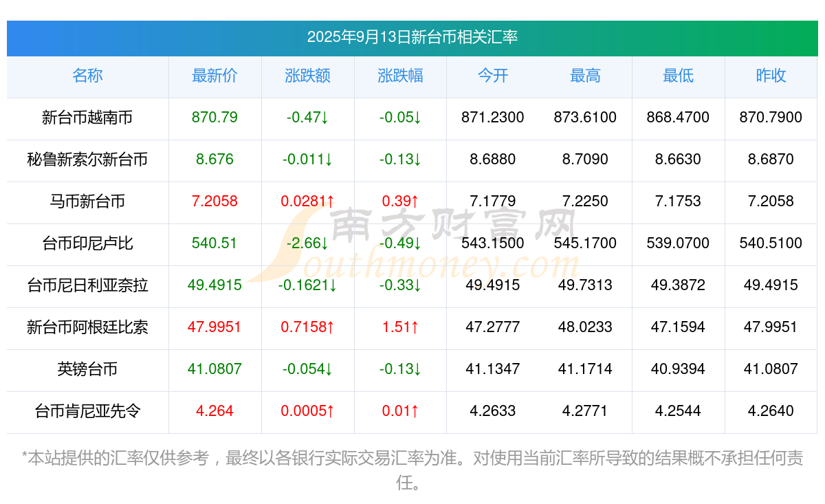Viewport: 825px width, 504px height.
Task: Select the 新台币越南币 row name
Action: [87, 118]
